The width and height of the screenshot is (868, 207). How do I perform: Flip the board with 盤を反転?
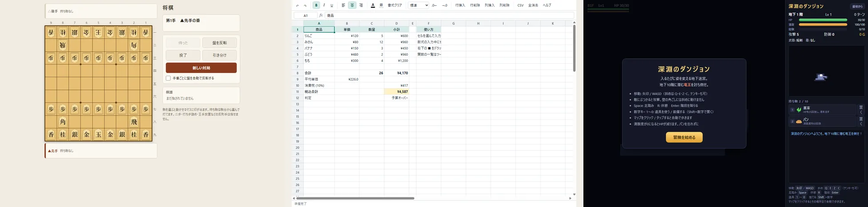click(x=219, y=43)
